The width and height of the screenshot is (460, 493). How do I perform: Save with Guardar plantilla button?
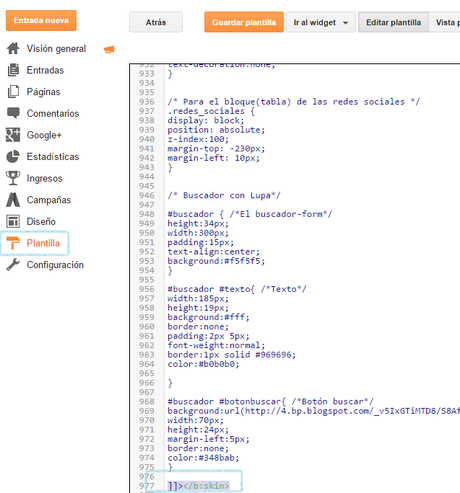(x=244, y=22)
